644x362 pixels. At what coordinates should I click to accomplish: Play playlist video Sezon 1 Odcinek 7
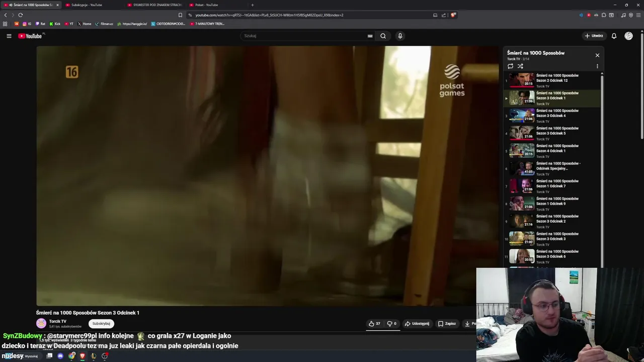coord(552,186)
